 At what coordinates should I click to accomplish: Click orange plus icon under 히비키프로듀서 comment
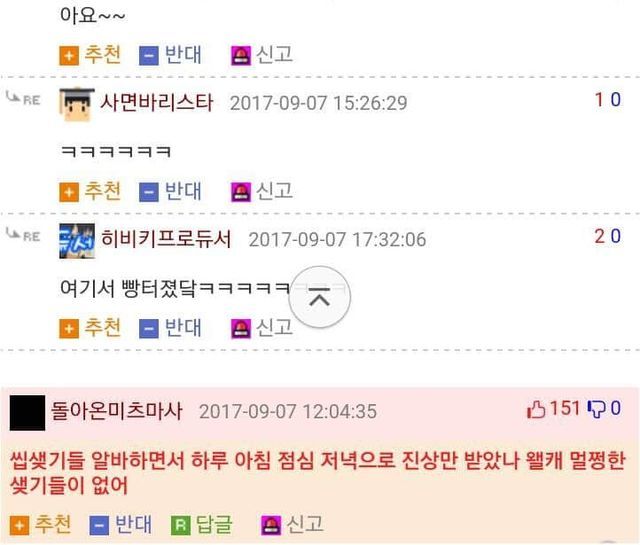coord(69,328)
